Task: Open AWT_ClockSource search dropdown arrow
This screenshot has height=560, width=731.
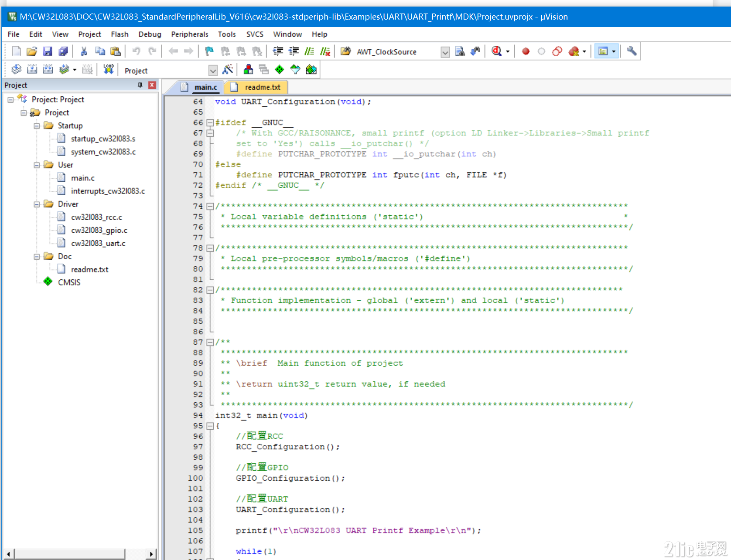Action: point(445,52)
